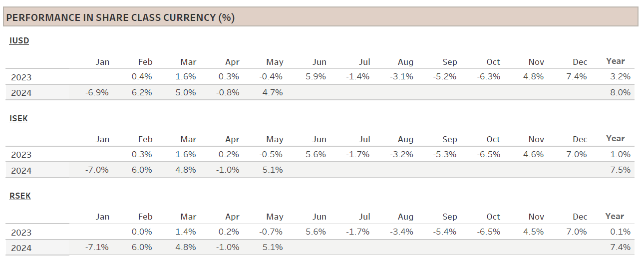Image resolution: width=644 pixels, height=260 pixels.
Task: Click IUSD February 2024 value 6.2%
Action: tap(142, 92)
